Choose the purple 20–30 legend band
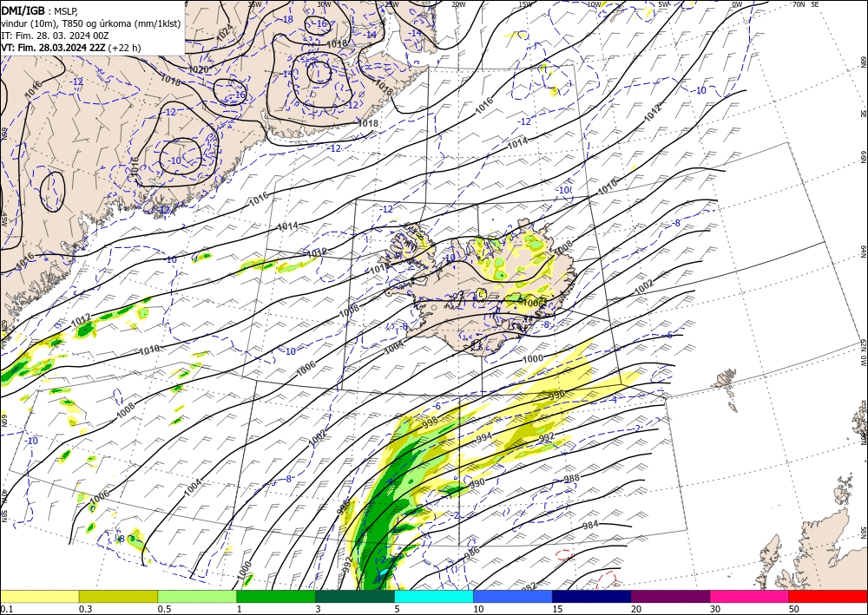 pos(670,596)
